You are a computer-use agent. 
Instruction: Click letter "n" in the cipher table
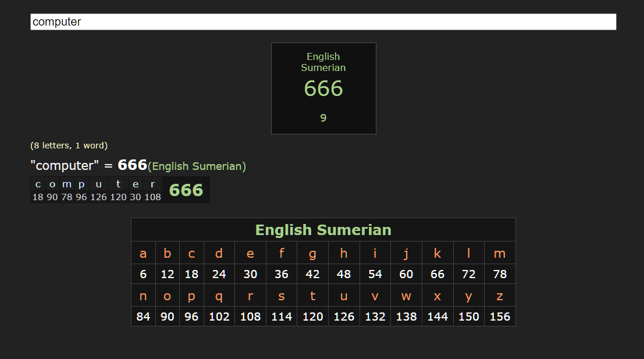pos(143,296)
